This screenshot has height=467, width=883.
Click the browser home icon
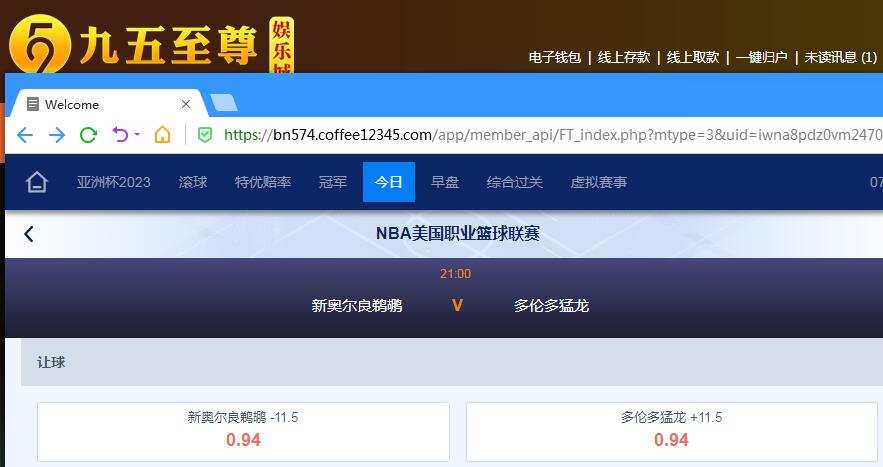162,135
